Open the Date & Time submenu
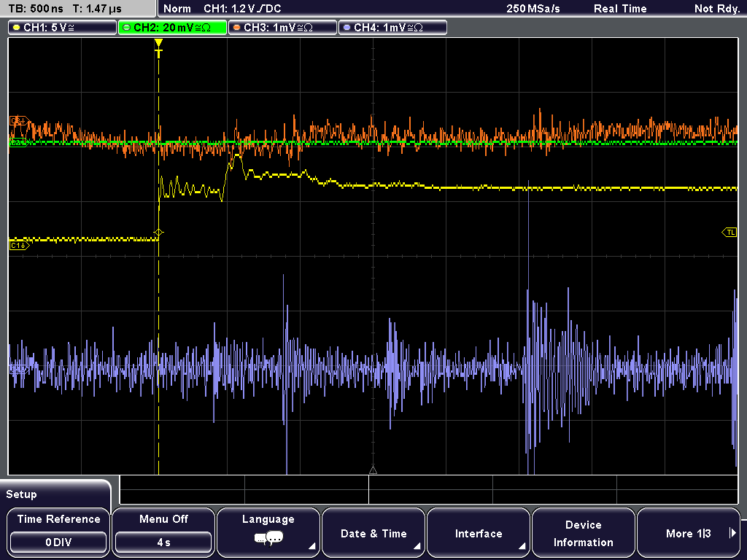This screenshot has width=747, height=560. (373, 532)
